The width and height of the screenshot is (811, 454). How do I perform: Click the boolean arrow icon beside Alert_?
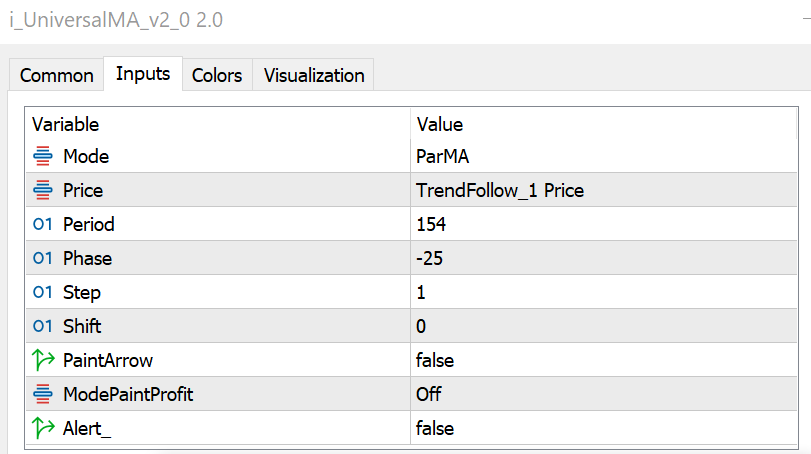[43, 428]
